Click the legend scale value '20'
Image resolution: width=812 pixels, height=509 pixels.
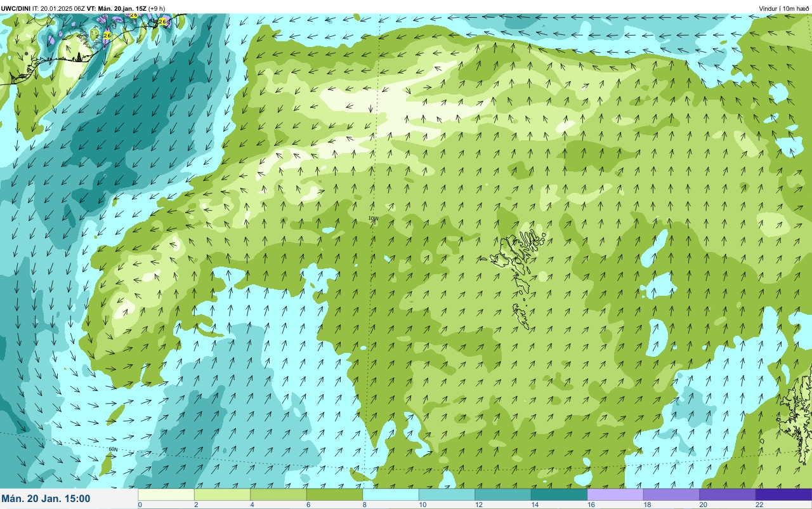pyautogui.click(x=702, y=505)
